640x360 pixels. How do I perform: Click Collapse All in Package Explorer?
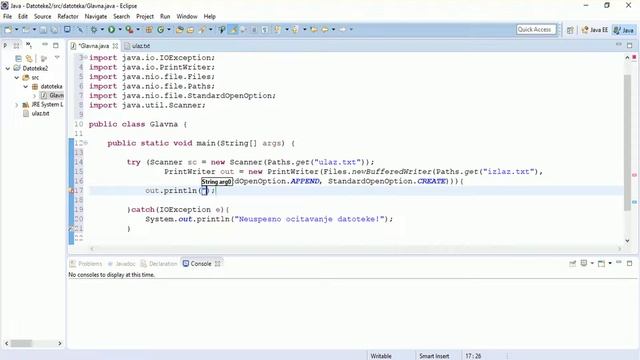[18, 58]
